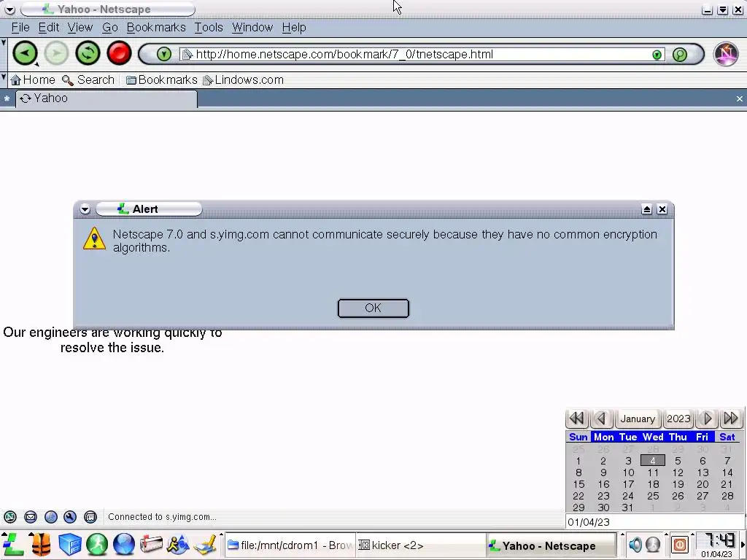Launch the blue globe web browser icon
747x560 pixels.
pos(124,544)
